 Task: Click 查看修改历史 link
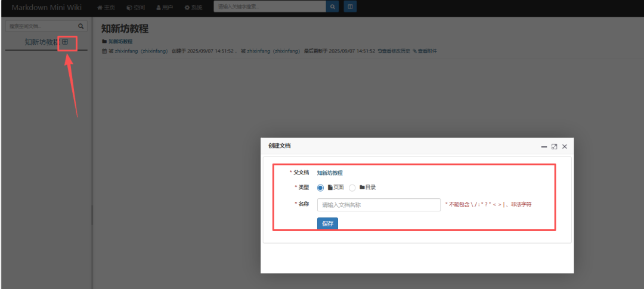[394, 51]
